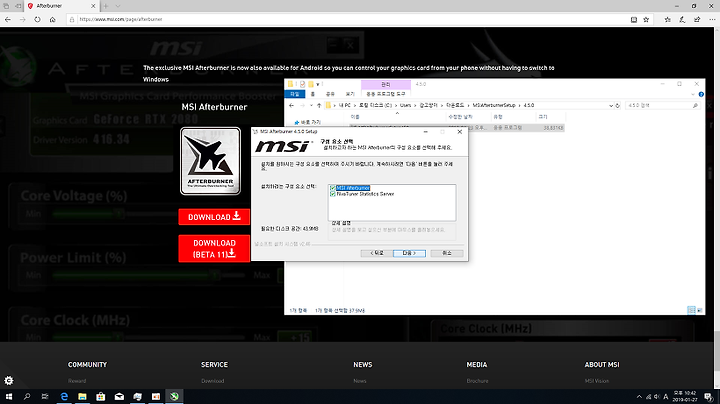Image resolution: width=720 pixels, height=404 pixels.
Task: Go to Edge home page icon
Action: click(52, 19)
